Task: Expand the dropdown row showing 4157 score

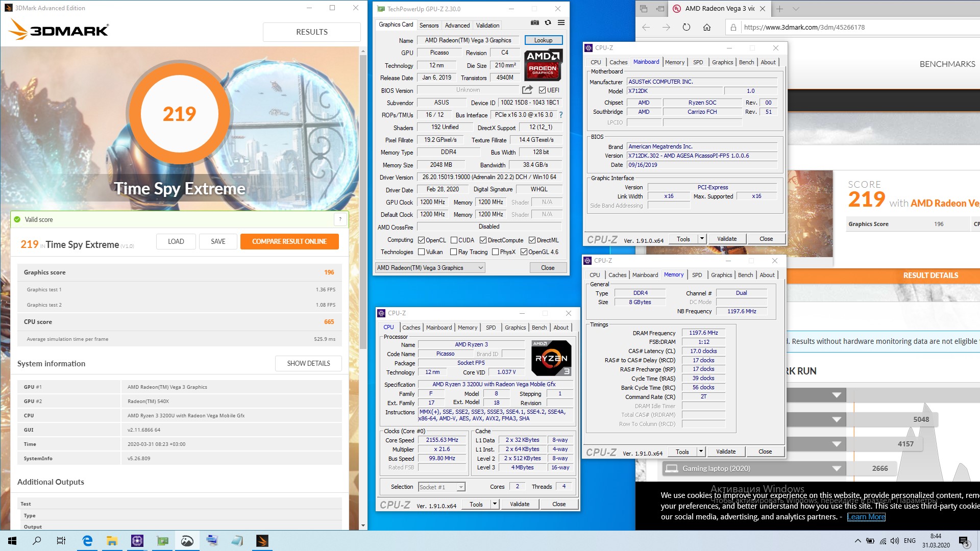Action: pyautogui.click(x=837, y=444)
